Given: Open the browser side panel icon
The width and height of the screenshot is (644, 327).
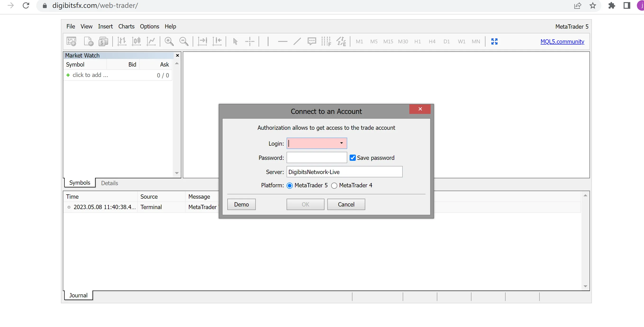Looking at the screenshot, I should 627,5.
